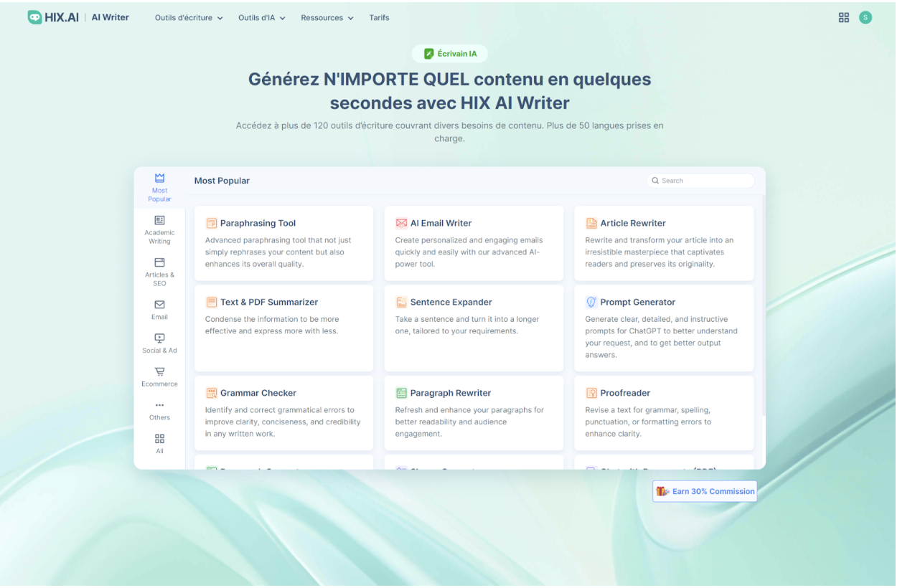
Task: Select the Academic Writing sidebar icon
Action: click(x=159, y=220)
